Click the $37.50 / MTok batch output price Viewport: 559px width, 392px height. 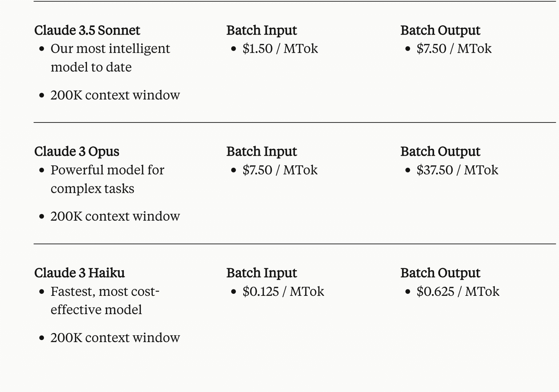(458, 170)
